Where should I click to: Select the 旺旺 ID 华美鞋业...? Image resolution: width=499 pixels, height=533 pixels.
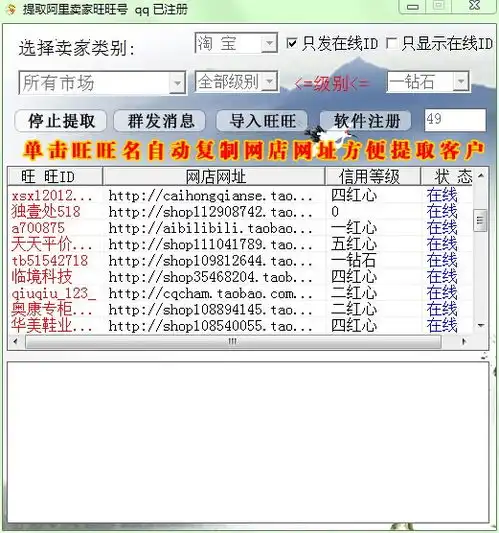point(52,326)
